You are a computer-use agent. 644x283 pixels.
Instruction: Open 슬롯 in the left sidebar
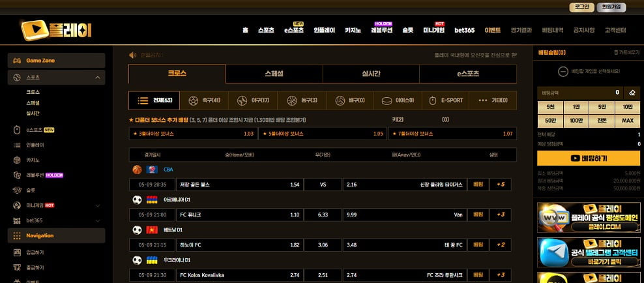coord(31,190)
